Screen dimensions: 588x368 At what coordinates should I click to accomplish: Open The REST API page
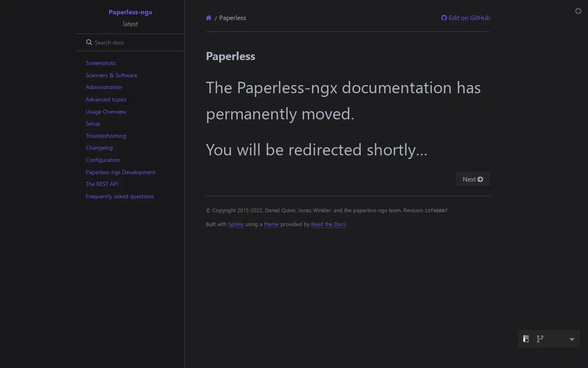click(x=102, y=184)
